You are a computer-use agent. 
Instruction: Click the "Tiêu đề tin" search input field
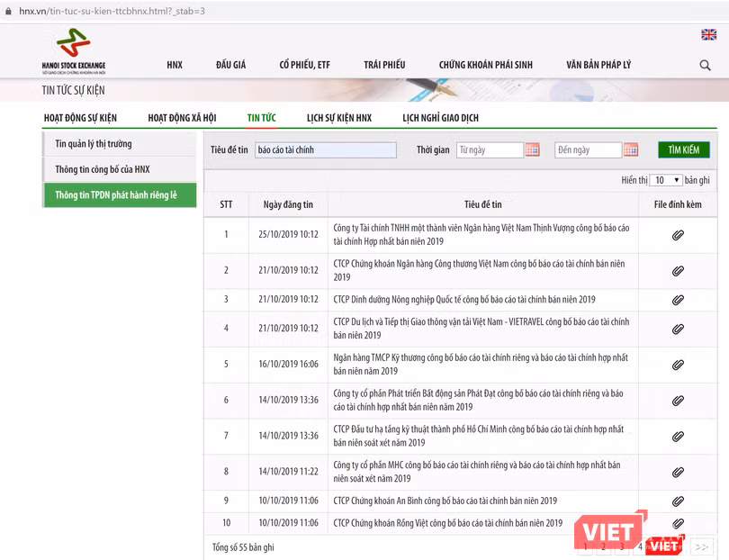(324, 150)
